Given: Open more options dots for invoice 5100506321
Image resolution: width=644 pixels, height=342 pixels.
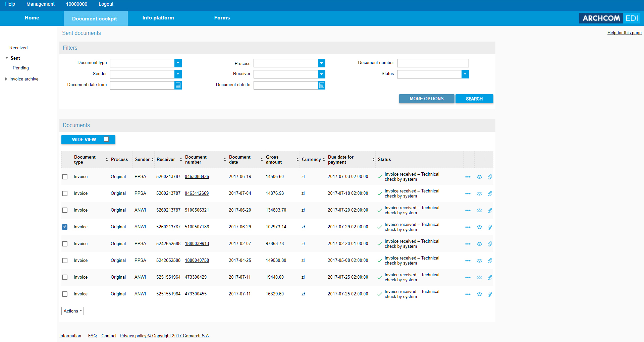Looking at the screenshot, I should [x=468, y=211].
